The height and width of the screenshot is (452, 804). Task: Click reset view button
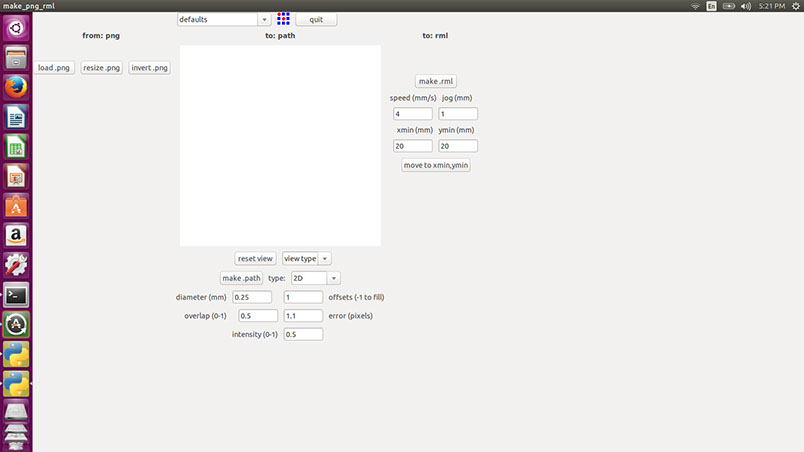255,259
